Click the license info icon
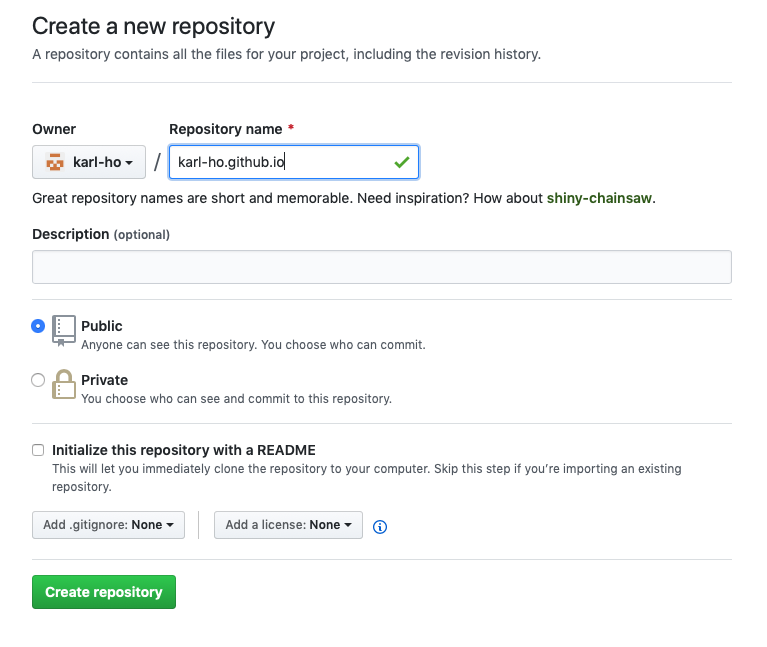Viewport: 767px width, 647px height. [380, 527]
